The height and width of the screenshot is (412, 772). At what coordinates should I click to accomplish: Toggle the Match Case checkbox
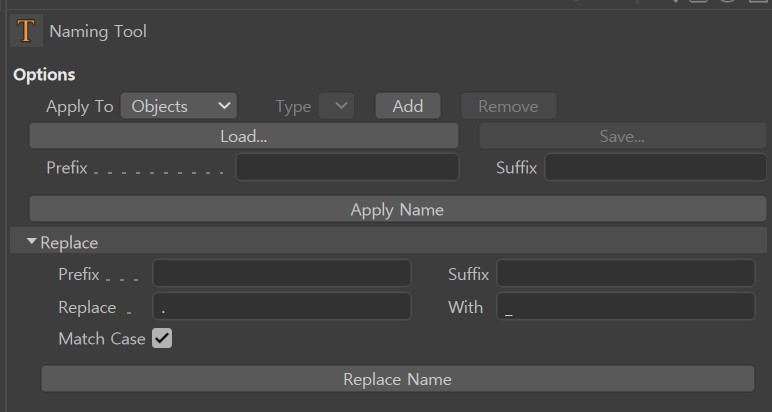(x=162, y=339)
